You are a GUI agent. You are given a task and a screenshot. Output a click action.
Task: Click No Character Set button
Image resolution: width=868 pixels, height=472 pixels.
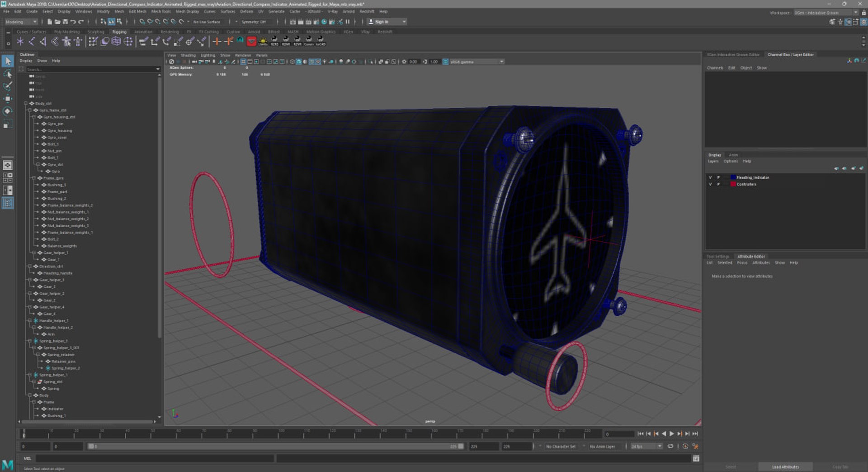point(561,446)
